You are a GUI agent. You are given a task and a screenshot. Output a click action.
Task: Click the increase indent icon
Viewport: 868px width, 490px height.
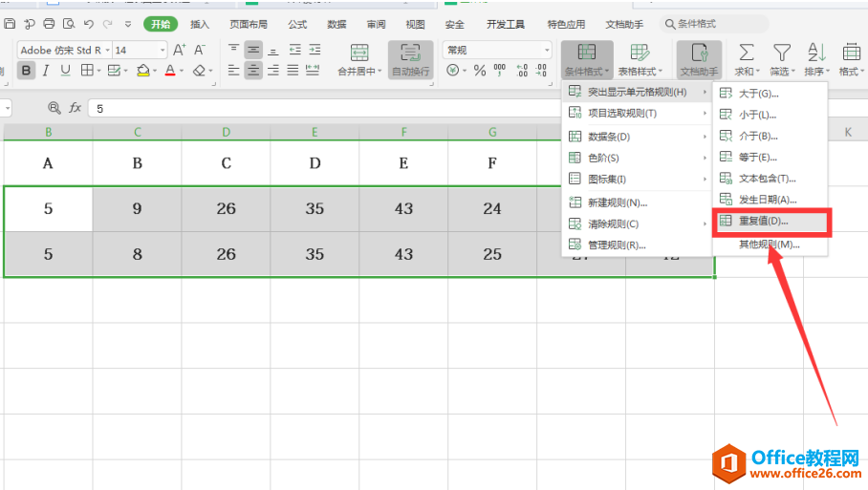315,50
